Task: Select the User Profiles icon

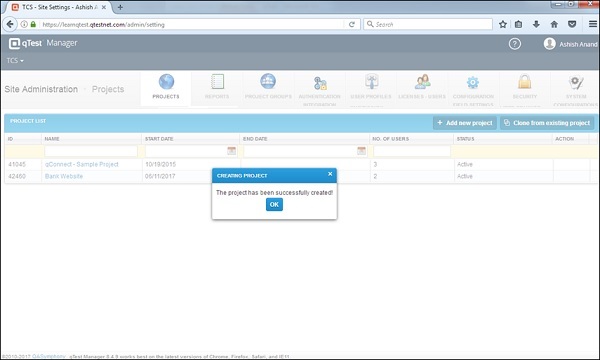Action: 371,82
